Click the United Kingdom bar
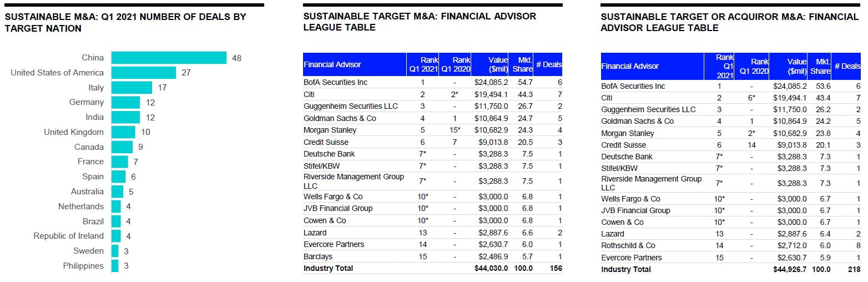The image size is (868, 282). pyautogui.click(x=123, y=132)
